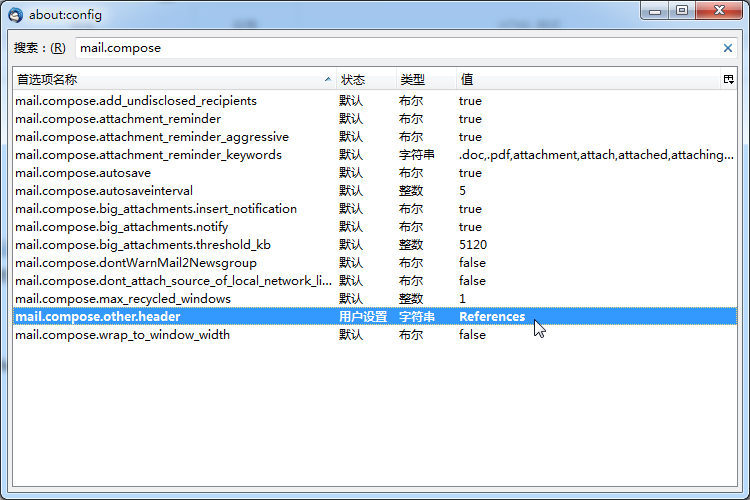Sort by the 首选项名称 column header
This screenshot has width=750, height=500.
[x=174, y=79]
